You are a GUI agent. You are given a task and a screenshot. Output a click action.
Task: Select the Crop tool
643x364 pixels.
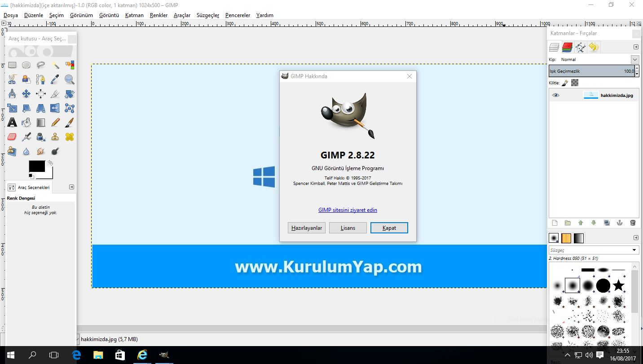point(55,94)
